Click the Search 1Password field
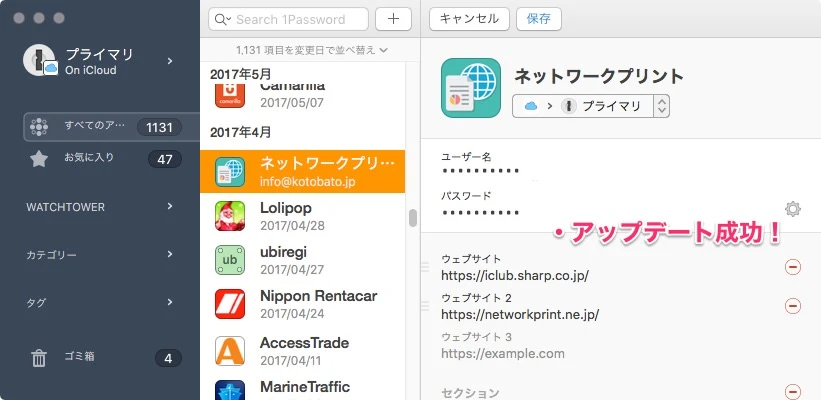 click(289, 19)
